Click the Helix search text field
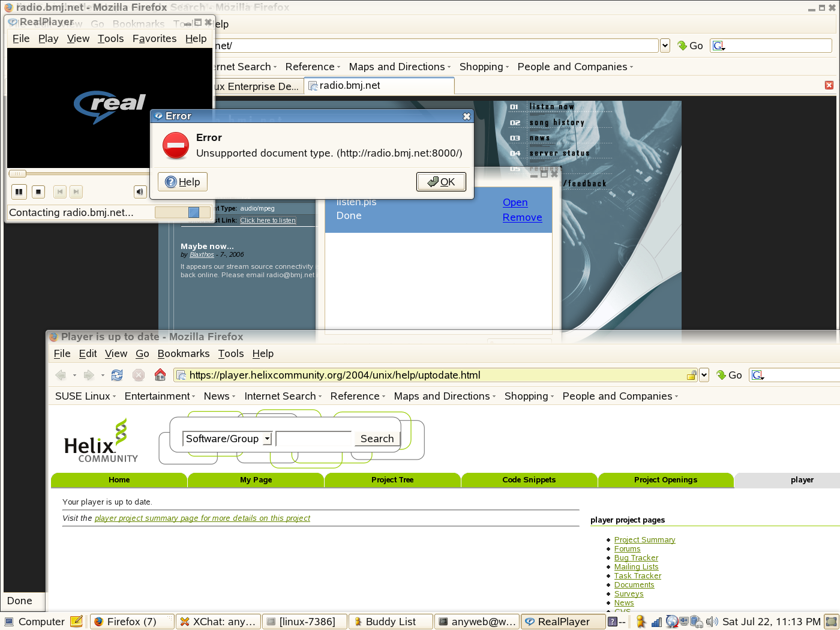Viewport: 840px width, 630px height. click(x=313, y=439)
